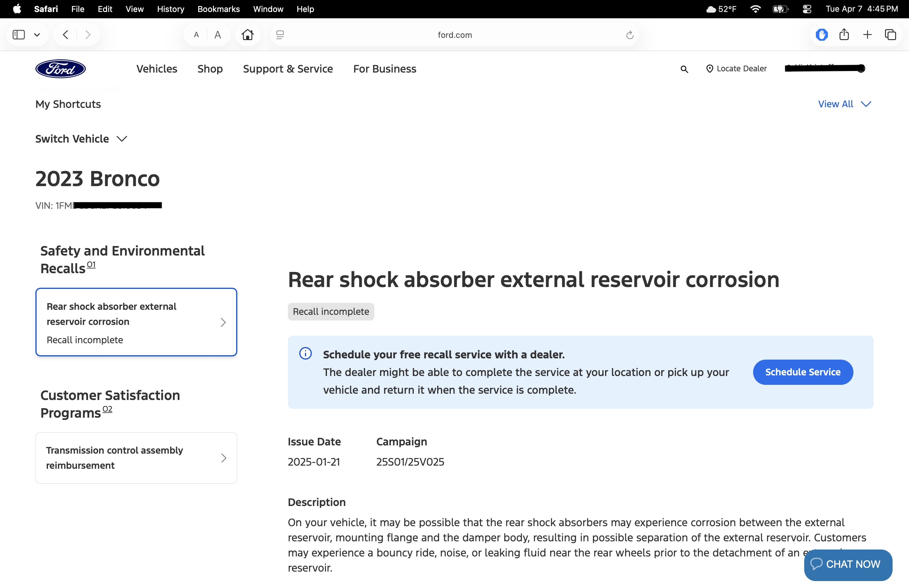Viewport: 909px width, 588px height.
Task: Click the site search magnifier icon
Action: (x=684, y=69)
